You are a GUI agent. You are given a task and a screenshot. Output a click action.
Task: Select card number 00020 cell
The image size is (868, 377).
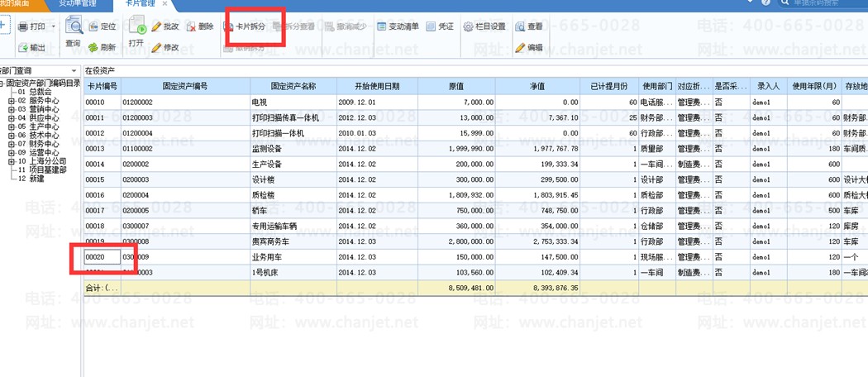[x=103, y=257]
